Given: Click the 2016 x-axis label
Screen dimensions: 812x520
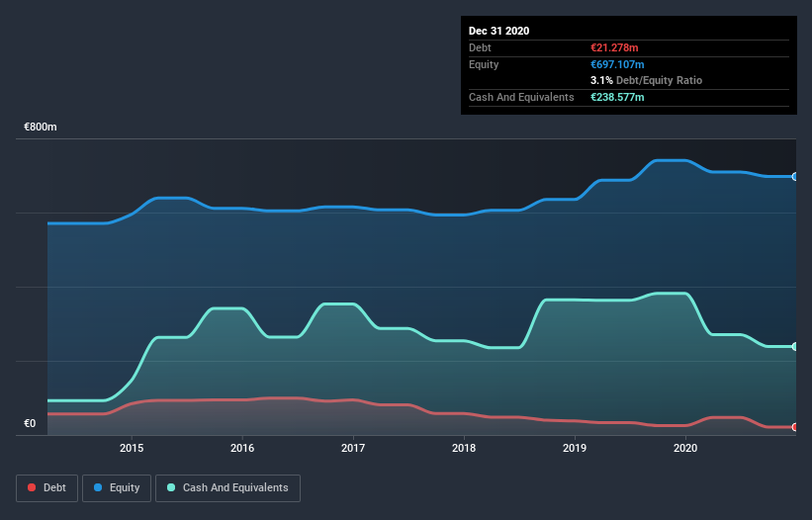Looking at the screenshot, I should (x=242, y=448).
